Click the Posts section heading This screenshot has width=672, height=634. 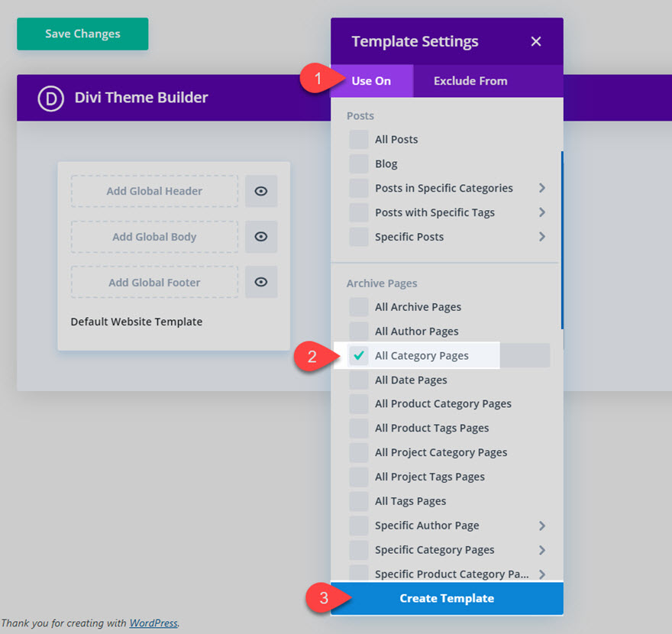(x=360, y=116)
